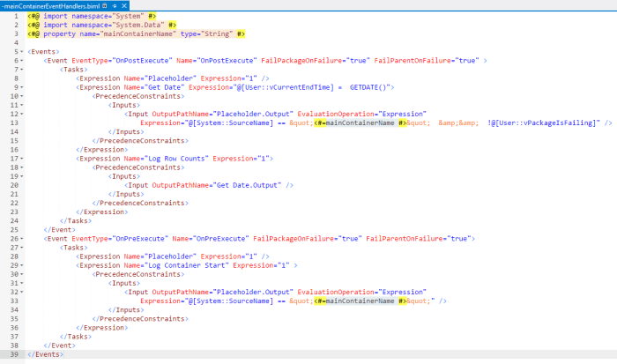617x364 pixels.
Task: Click </PrecedenceConstraints> on line 35
Action: (140, 319)
